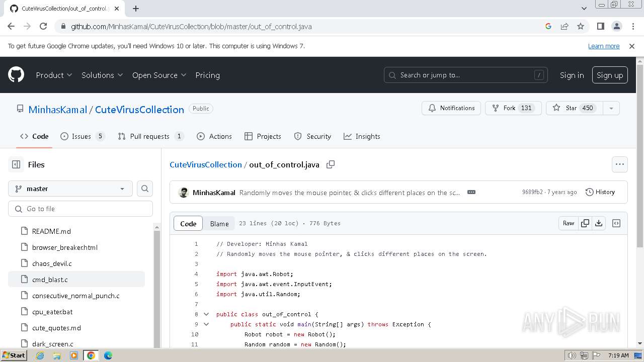Screen dimensions: 644x362
Task: Open the Actions tab
Action: point(214,136)
